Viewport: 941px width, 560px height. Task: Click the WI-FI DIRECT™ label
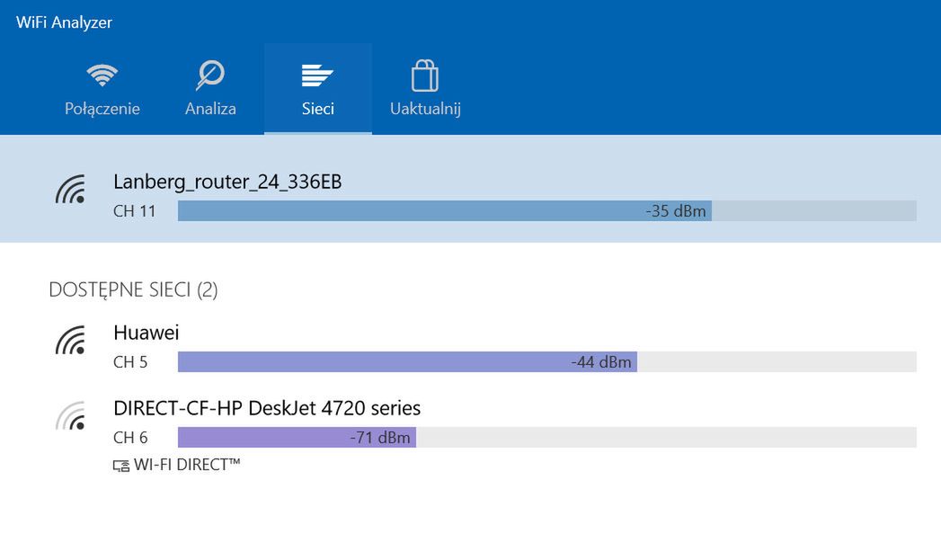pyautogui.click(x=187, y=465)
